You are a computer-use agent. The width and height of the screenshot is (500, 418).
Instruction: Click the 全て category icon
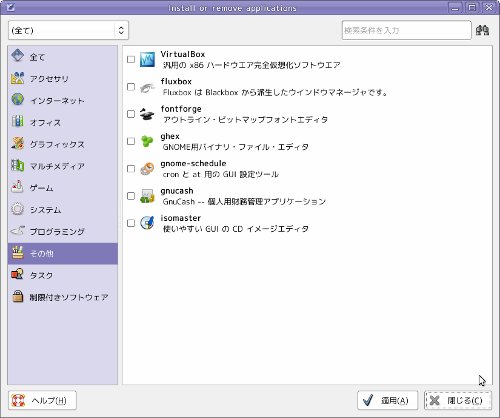click(x=18, y=56)
